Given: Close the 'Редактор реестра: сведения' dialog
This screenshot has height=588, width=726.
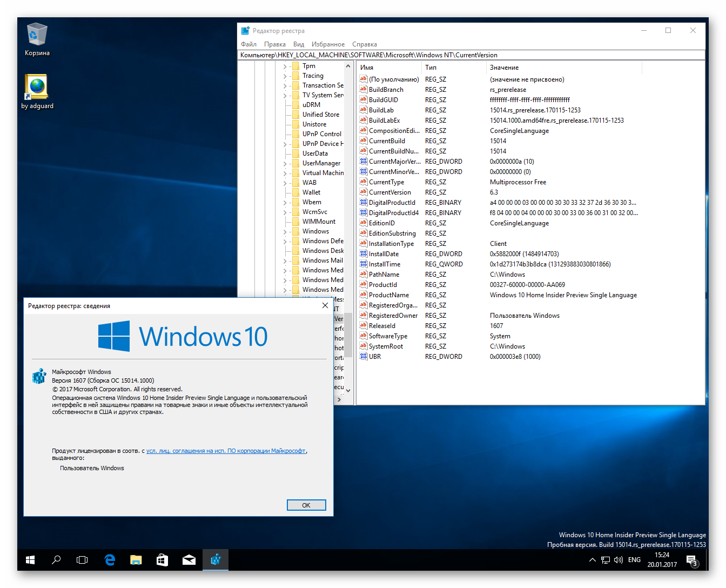Looking at the screenshot, I should tap(325, 305).
